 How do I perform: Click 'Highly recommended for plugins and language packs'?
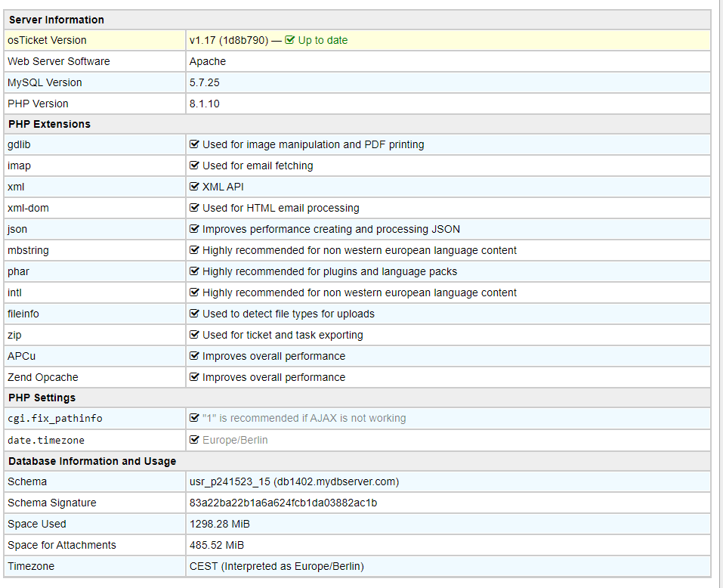[x=329, y=271]
